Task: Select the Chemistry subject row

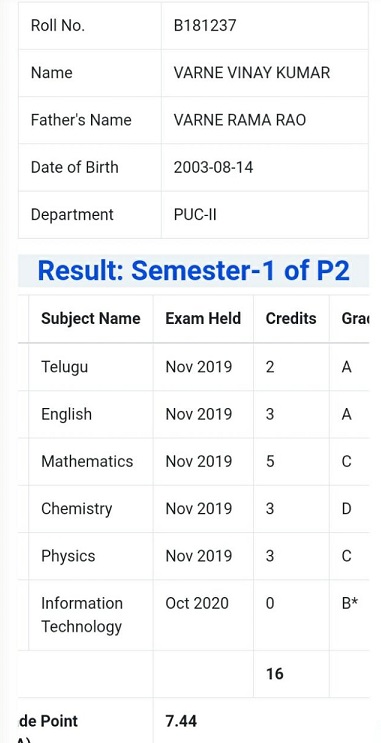Action: [193, 509]
